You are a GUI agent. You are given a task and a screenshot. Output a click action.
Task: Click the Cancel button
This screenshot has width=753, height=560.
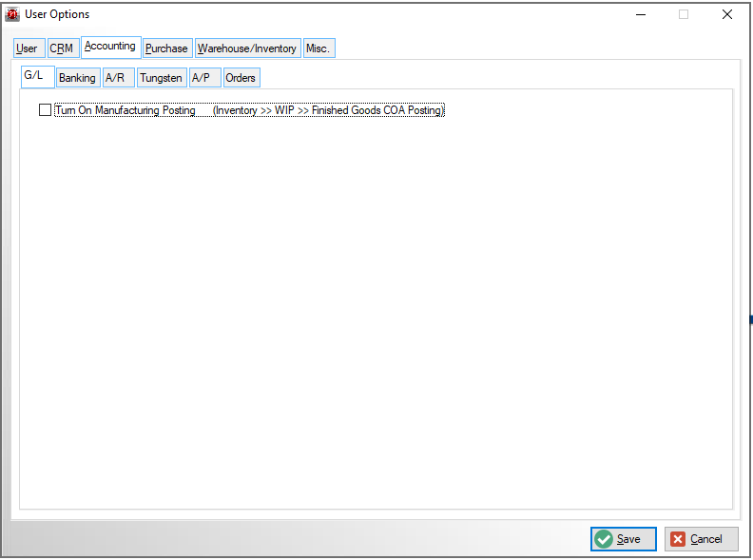coord(701,539)
